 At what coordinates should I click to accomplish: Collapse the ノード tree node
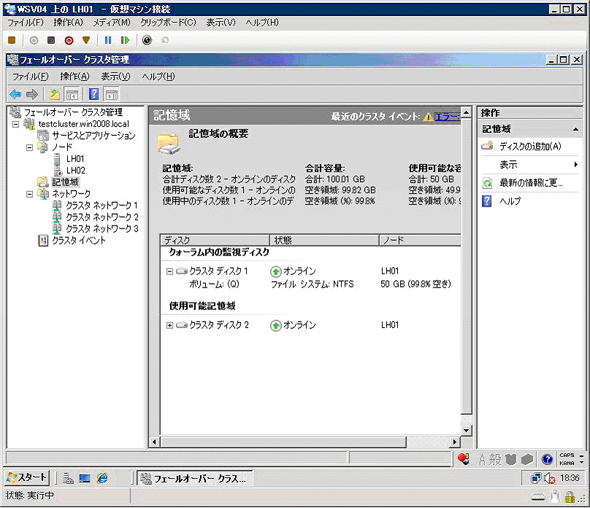click(x=29, y=148)
